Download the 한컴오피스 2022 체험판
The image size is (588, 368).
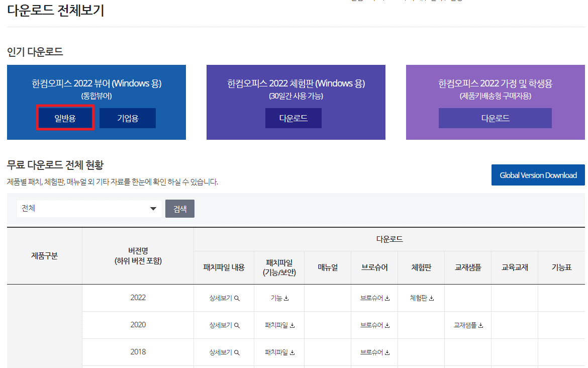coord(293,118)
